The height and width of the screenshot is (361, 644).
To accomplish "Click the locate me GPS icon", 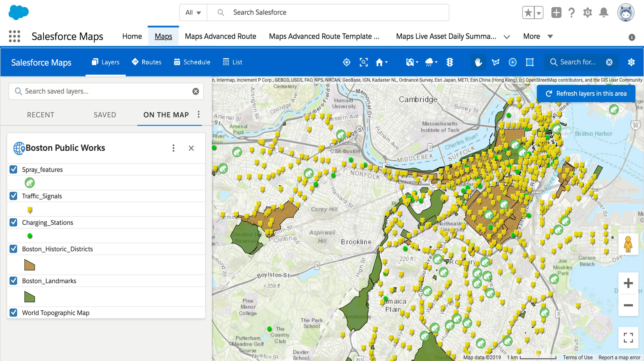I will 346,62.
